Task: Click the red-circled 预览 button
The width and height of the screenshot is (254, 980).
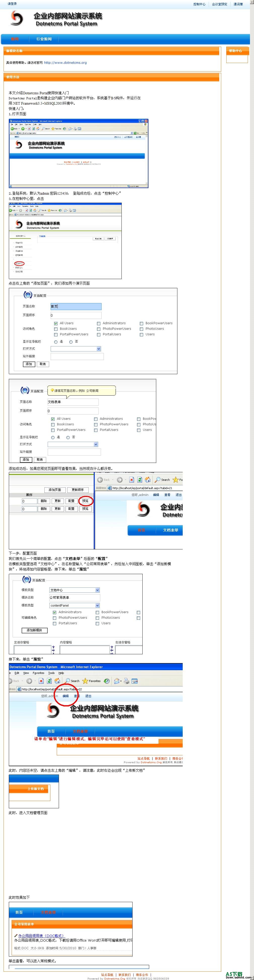Action: (85, 501)
